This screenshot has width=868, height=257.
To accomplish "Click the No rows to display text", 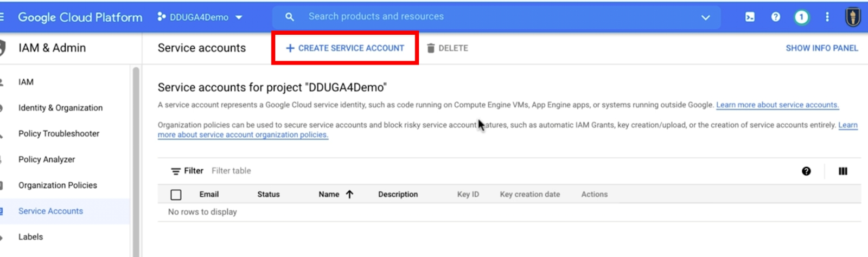I will (202, 212).
